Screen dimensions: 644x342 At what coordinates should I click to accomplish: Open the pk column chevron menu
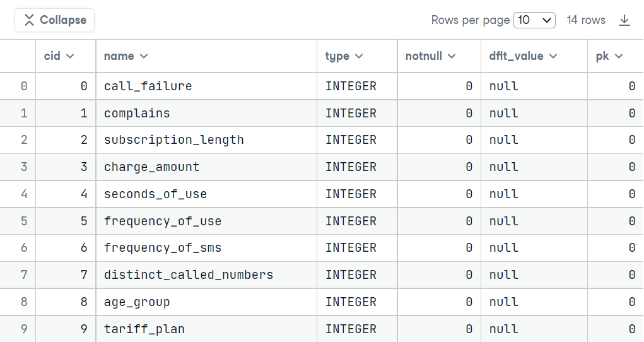pyautogui.click(x=619, y=56)
